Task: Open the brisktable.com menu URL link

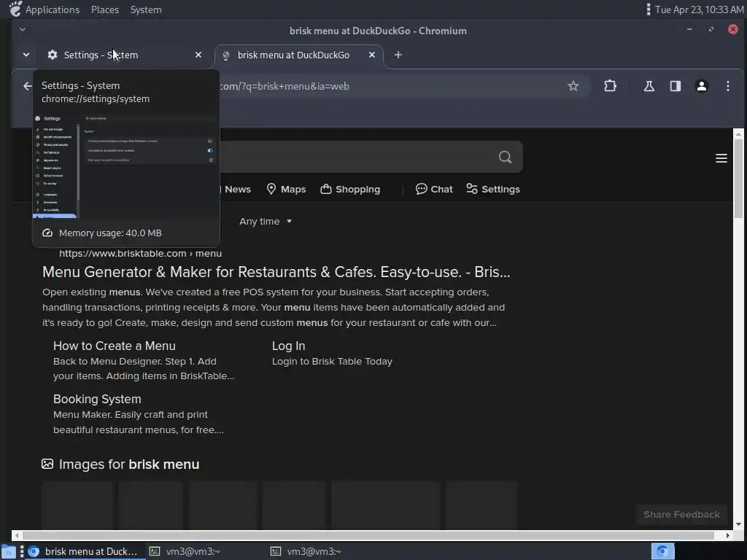Action: tap(140, 253)
